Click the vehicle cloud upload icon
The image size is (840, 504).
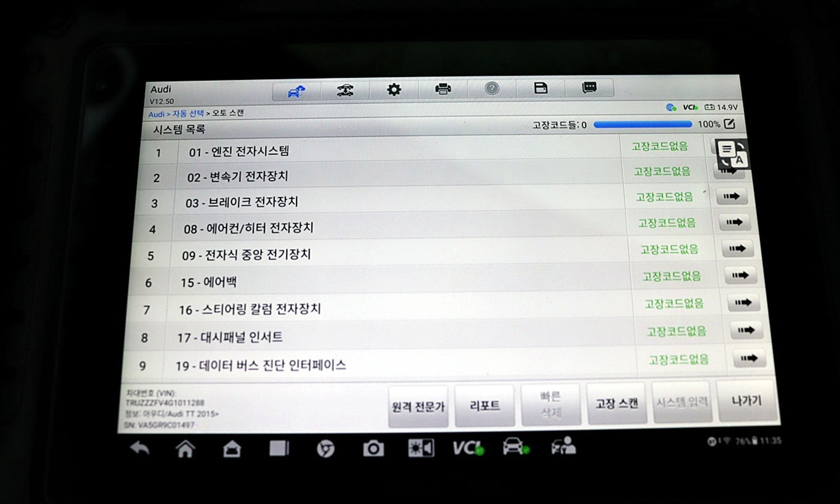(297, 91)
